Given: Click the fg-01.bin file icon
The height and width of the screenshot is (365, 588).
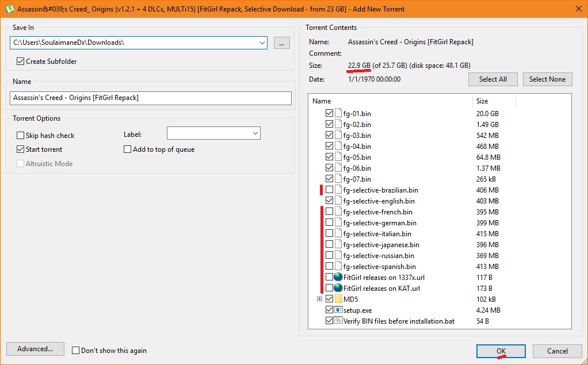Looking at the screenshot, I should coord(338,113).
